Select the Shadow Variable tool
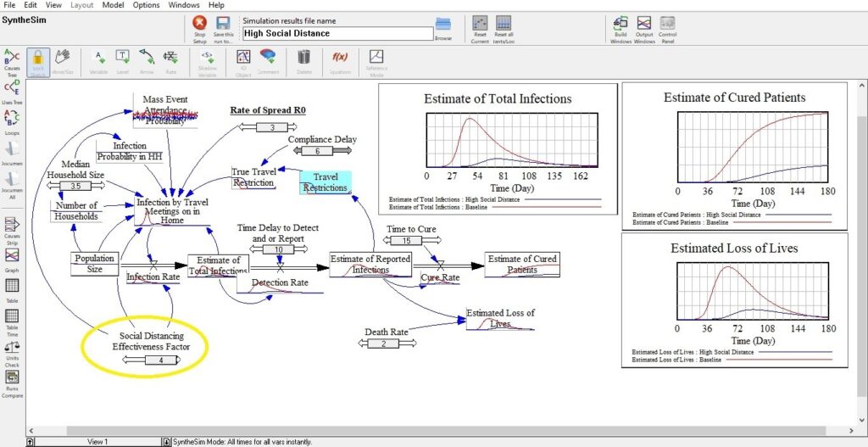The height and width of the screenshot is (447, 868). tap(207, 57)
